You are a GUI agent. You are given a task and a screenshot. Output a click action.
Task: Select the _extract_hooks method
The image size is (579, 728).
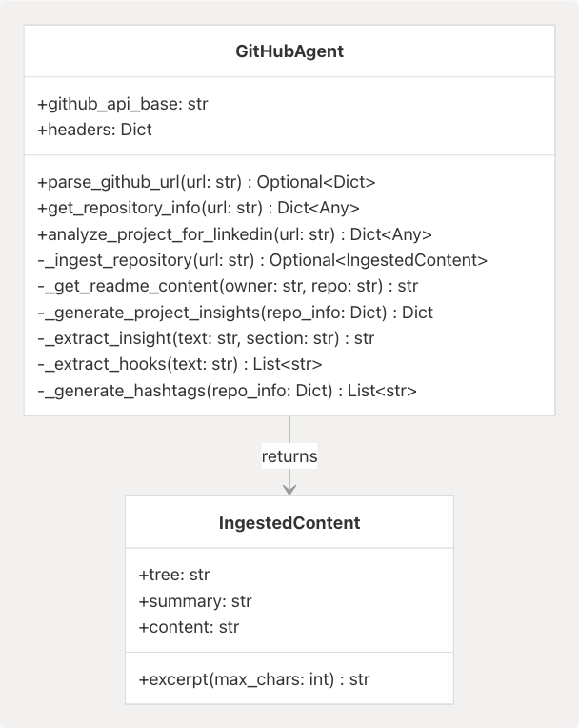tap(180, 364)
